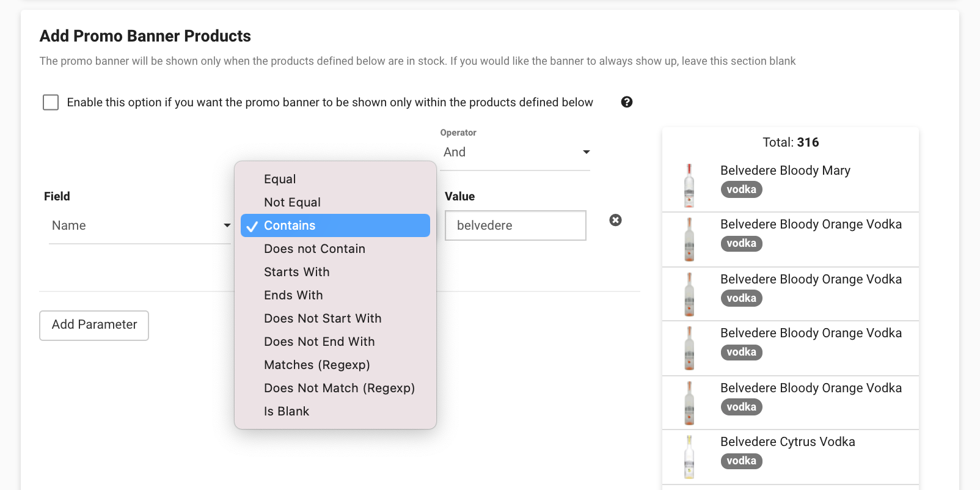Image resolution: width=980 pixels, height=490 pixels.
Task: Select the Belvedere Cytrus Vodka product name
Action: point(788,442)
